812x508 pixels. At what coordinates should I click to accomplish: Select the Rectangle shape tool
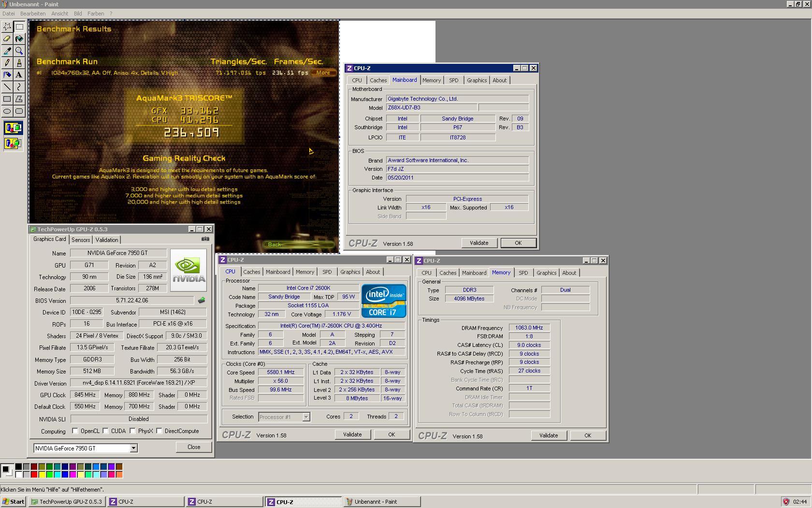pos(7,99)
